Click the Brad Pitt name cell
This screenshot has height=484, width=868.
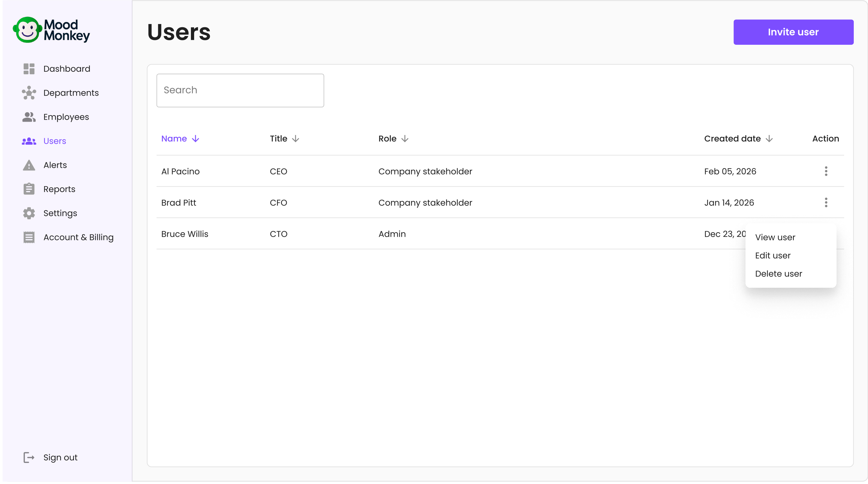pyautogui.click(x=179, y=203)
